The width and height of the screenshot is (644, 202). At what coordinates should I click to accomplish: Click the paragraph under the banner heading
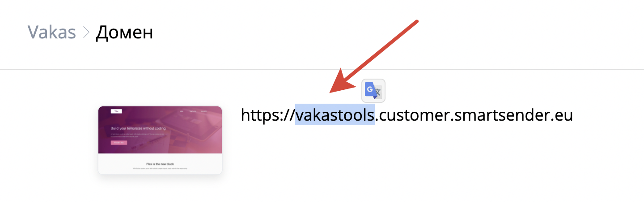(x=138, y=135)
